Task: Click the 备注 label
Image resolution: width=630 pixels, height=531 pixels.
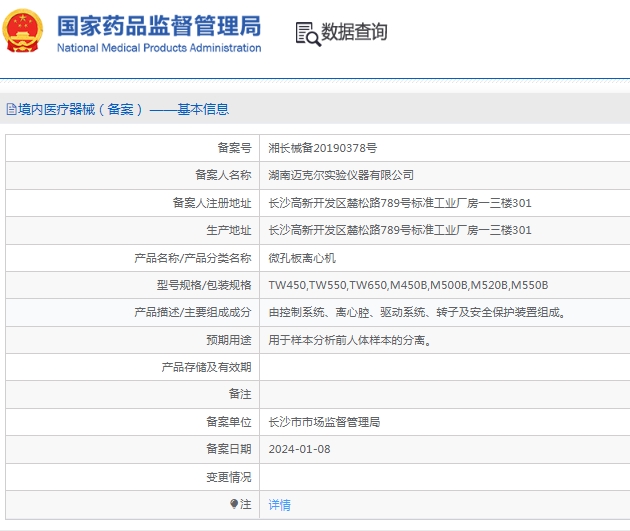Action: [x=240, y=394]
